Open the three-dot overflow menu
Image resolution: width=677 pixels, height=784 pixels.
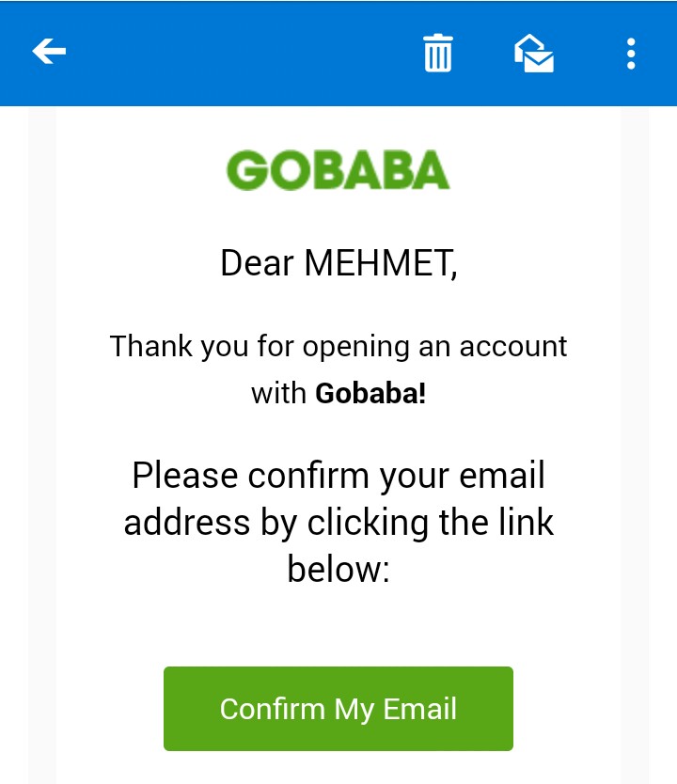click(x=631, y=53)
